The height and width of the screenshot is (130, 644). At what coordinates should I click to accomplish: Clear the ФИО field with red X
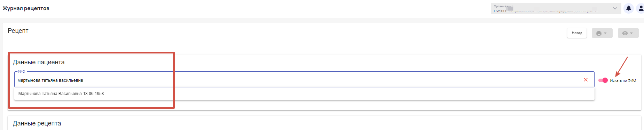586,80
